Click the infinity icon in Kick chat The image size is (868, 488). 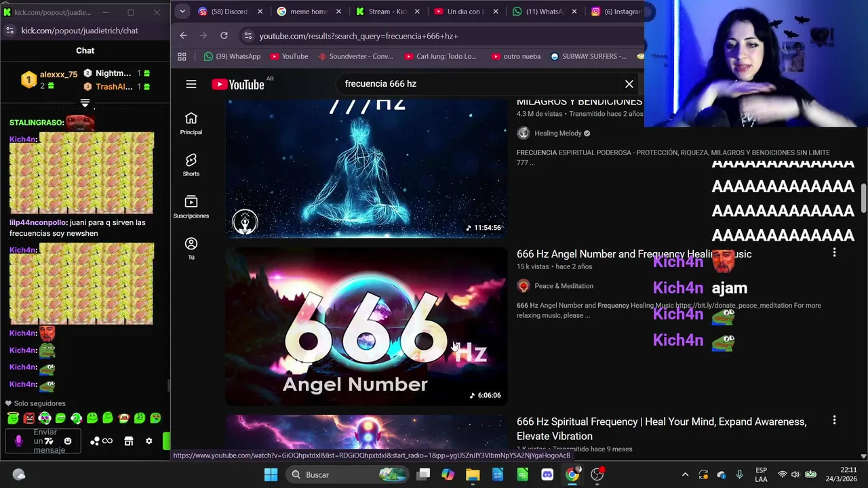click(x=107, y=441)
